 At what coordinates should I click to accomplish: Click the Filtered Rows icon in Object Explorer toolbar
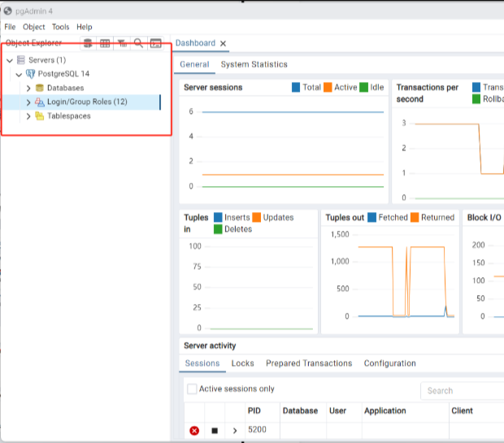click(x=122, y=43)
